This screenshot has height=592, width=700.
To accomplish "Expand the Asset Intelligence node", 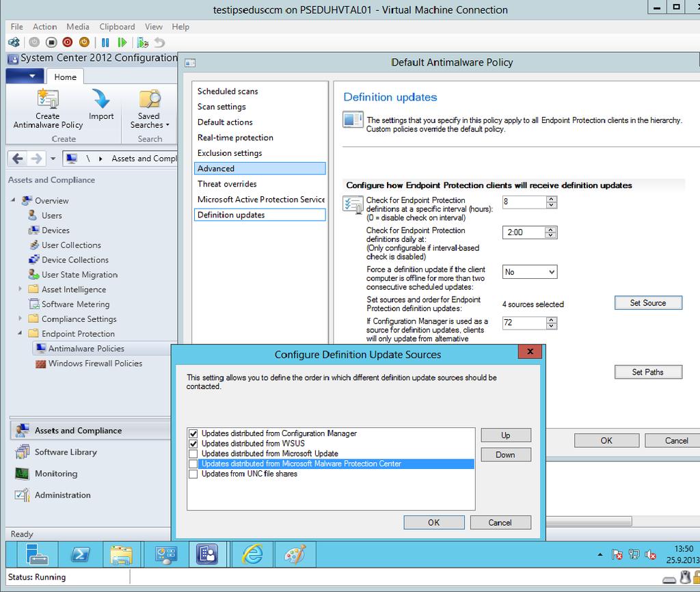I will [20, 289].
